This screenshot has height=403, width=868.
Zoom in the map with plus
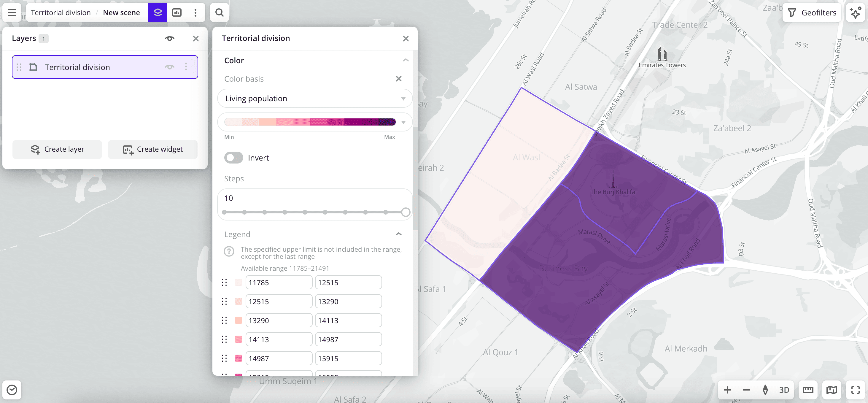727,390
